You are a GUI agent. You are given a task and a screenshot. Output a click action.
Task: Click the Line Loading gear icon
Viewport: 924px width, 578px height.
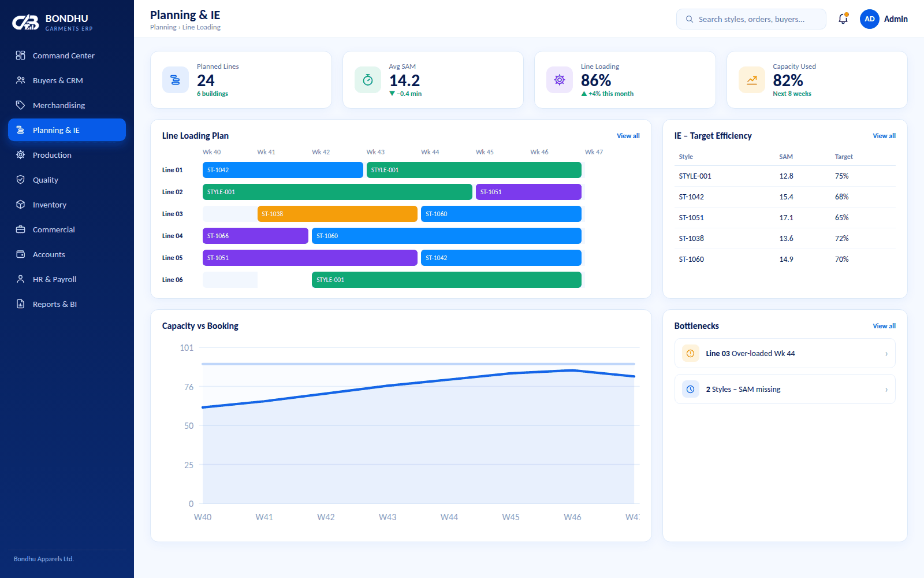click(559, 80)
